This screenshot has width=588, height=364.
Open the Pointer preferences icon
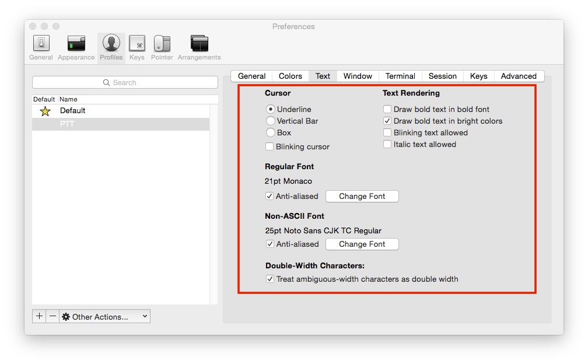pyautogui.click(x=162, y=44)
